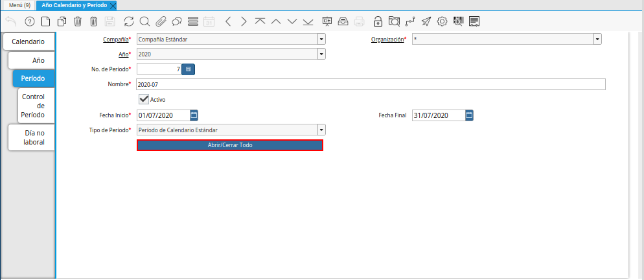Click the gear icon in the toolbar

[x=442, y=21]
